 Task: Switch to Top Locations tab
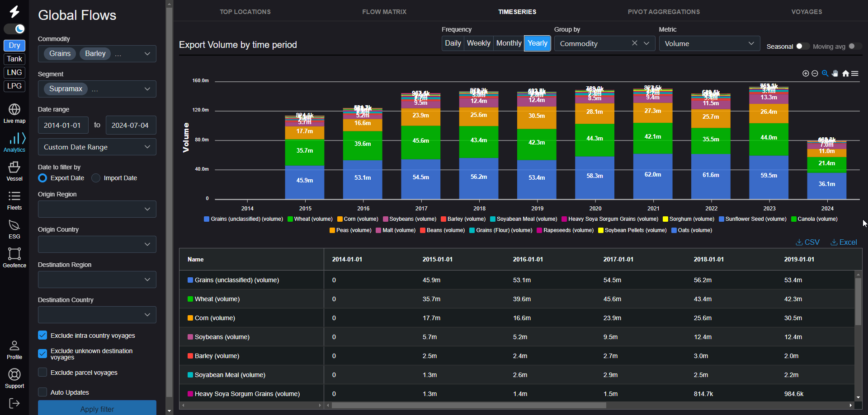click(245, 12)
